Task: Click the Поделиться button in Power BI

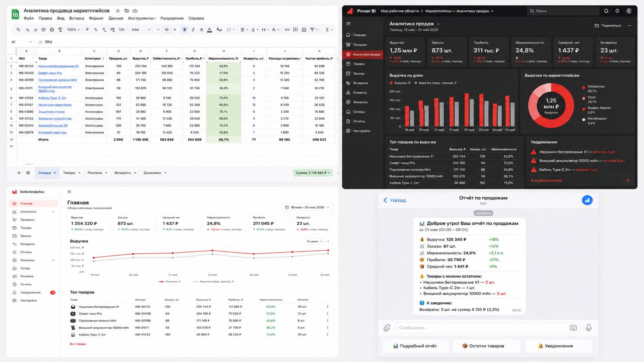Action: pyautogui.click(x=608, y=26)
